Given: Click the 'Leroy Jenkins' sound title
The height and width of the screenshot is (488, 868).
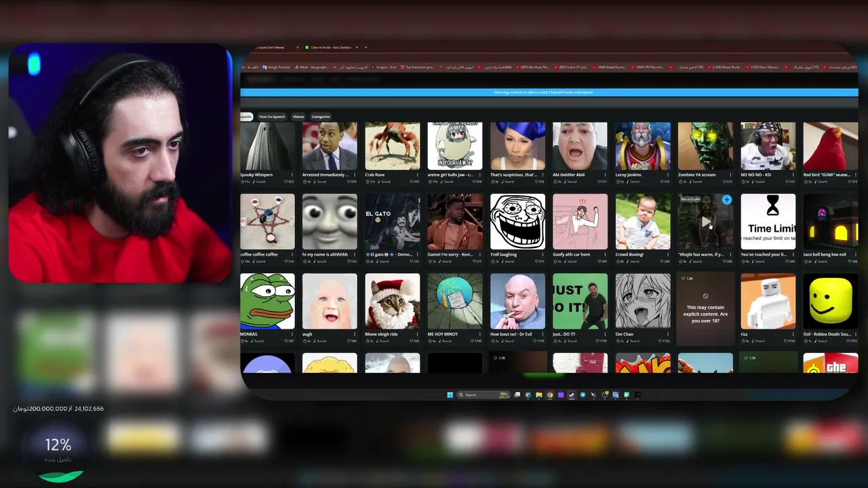Looking at the screenshot, I should 629,175.
